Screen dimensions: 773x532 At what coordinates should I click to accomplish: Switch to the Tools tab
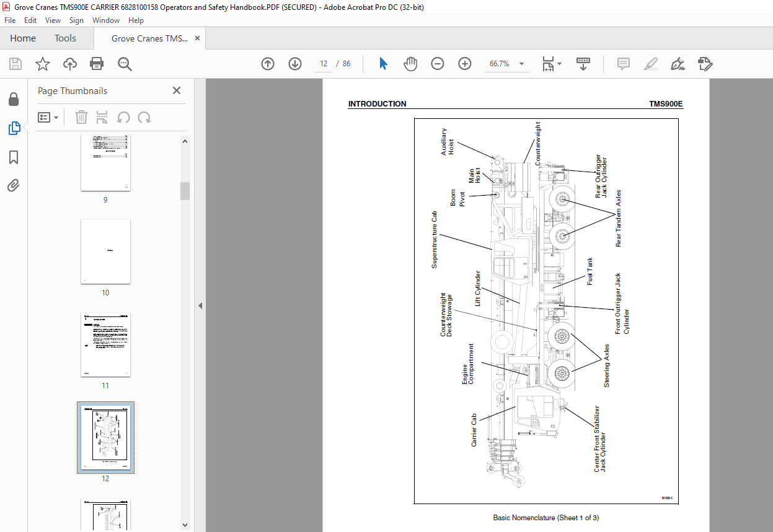[65, 38]
